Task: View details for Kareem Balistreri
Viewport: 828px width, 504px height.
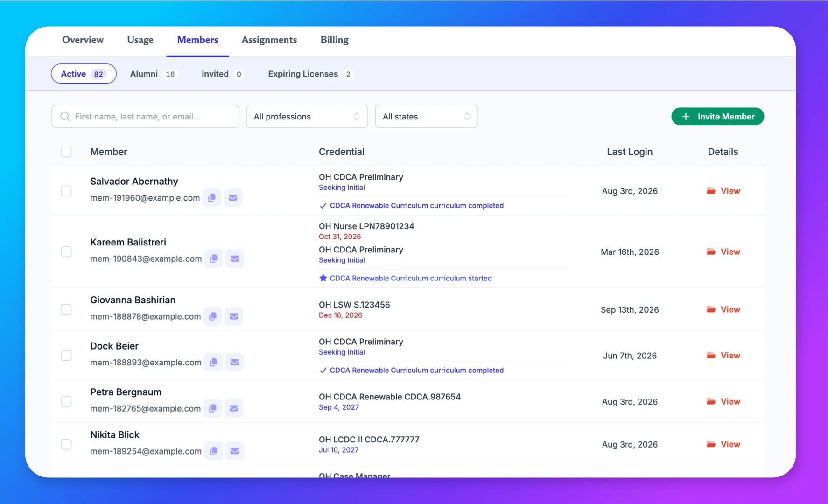Action: tap(723, 252)
